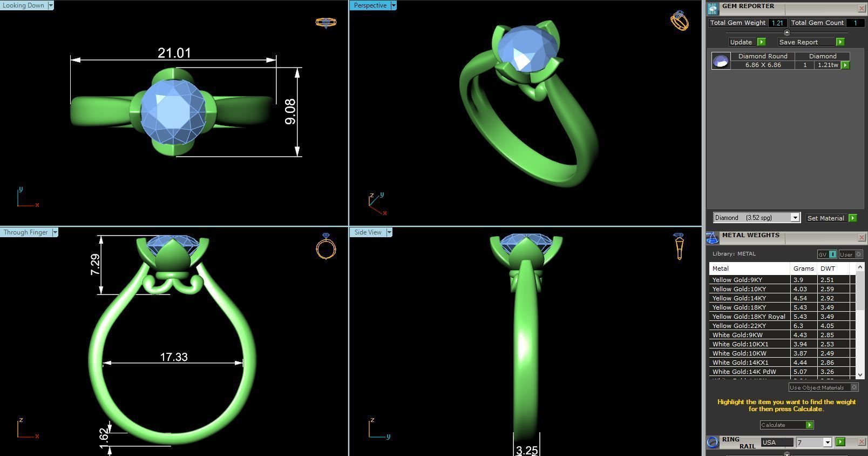Select the Perspective viewport tab
Image resolution: width=868 pixels, height=456 pixels.
[x=370, y=5]
